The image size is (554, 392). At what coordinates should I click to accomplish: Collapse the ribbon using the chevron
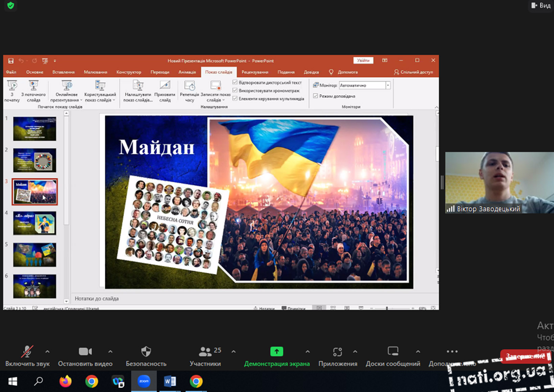pos(436,107)
